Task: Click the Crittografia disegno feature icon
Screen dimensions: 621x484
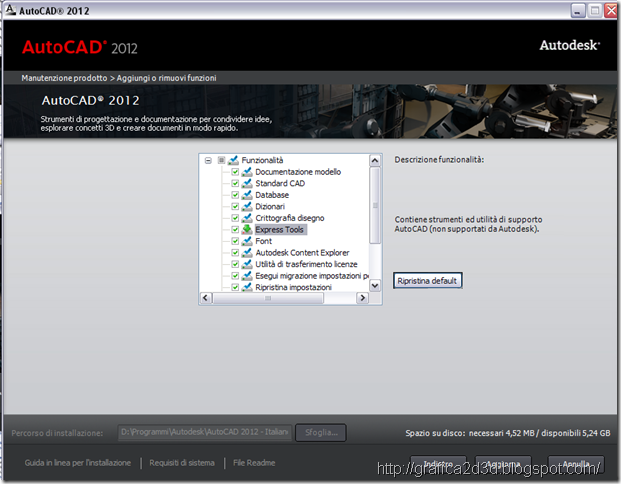Action: 247,218
